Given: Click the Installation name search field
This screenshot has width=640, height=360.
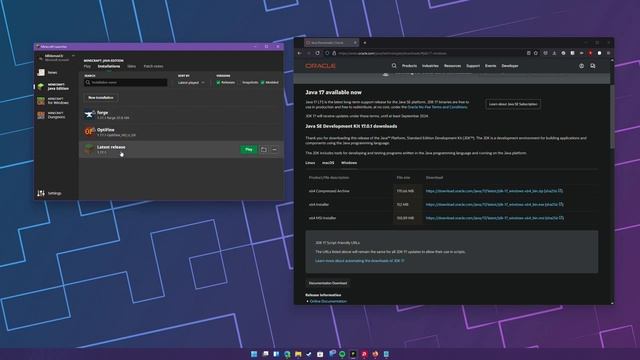Looking at the screenshot, I should [x=126, y=82].
